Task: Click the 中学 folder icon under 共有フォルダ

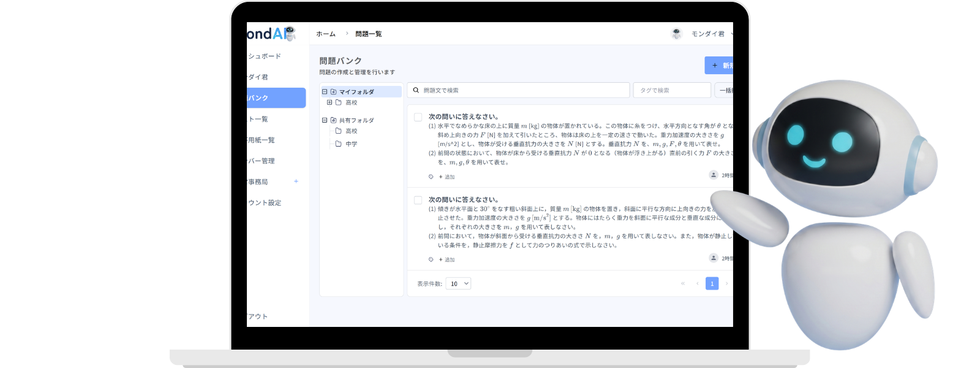Action: [338, 144]
